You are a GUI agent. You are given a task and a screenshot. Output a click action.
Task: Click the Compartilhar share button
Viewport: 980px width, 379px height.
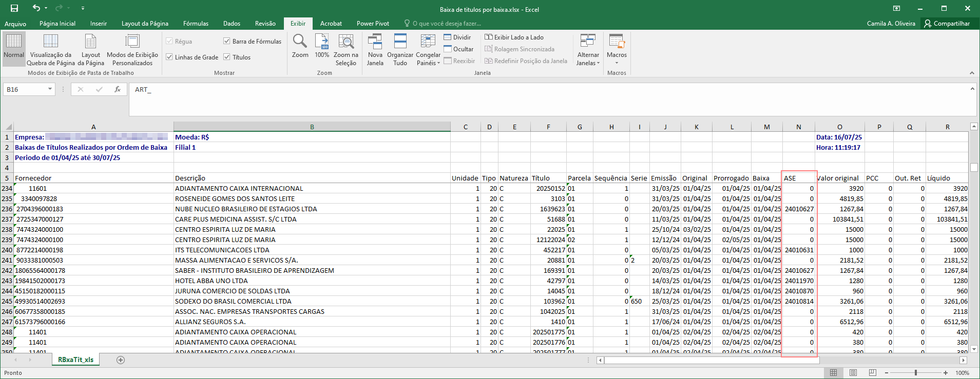[x=947, y=24]
